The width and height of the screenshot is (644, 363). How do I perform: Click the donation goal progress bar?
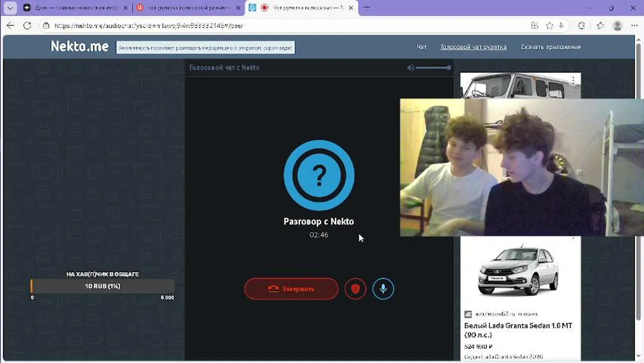(x=103, y=286)
